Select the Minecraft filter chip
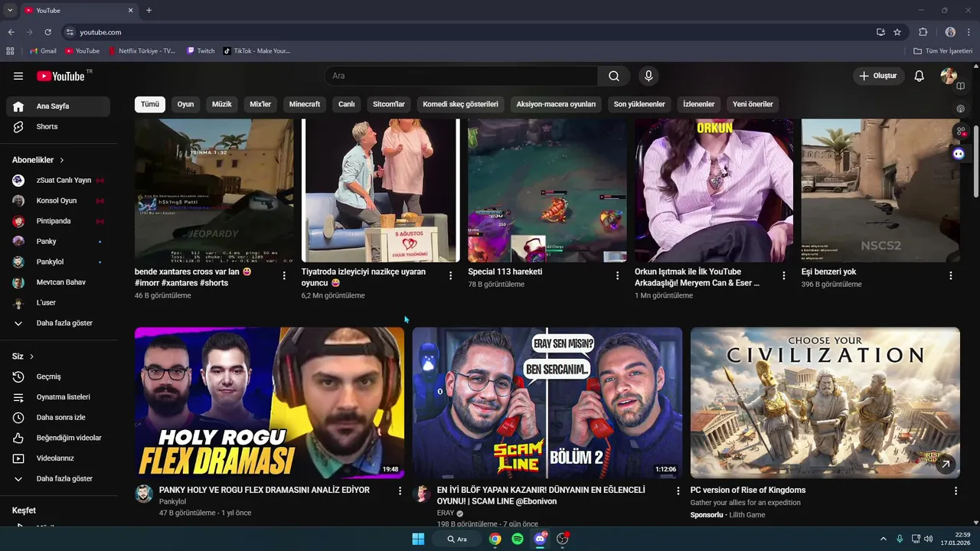980x551 pixels. click(305, 104)
